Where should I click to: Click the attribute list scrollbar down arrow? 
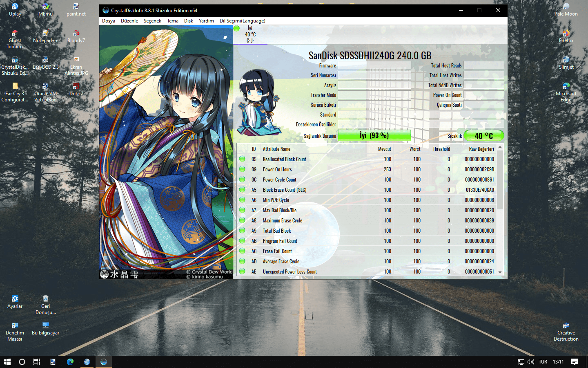(x=500, y=272)
